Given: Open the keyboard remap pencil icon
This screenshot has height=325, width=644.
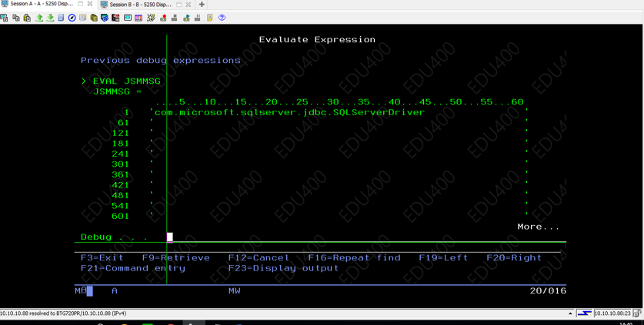Looking at the screenshot, I should [151, 18].
